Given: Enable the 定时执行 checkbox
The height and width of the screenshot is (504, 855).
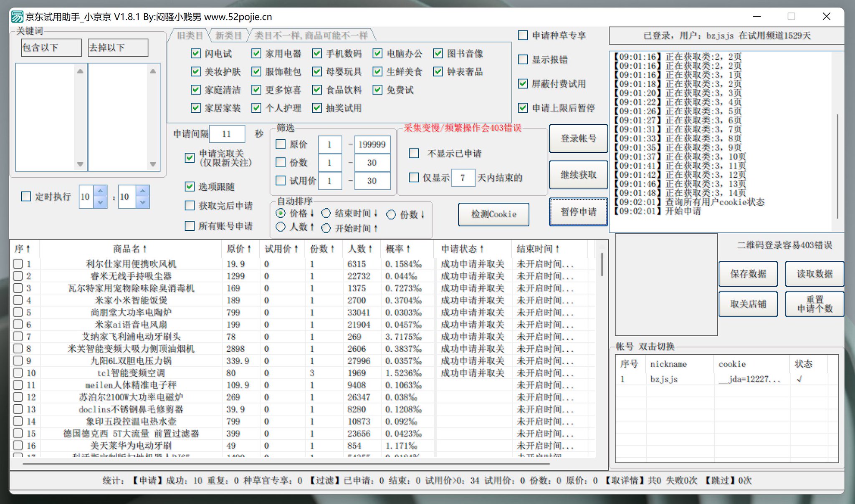Looking at the screenshot, I should 26,197.
